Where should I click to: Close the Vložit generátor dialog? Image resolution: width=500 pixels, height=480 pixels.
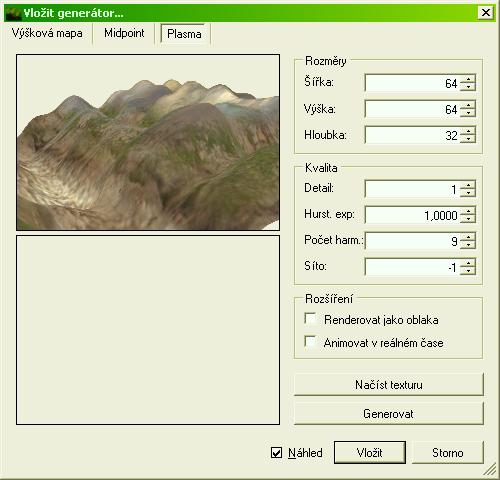tap(486, 13)
